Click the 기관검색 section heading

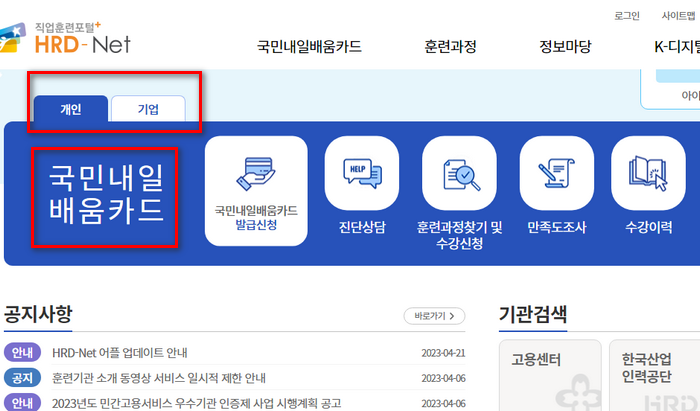[x=533, y=314]
